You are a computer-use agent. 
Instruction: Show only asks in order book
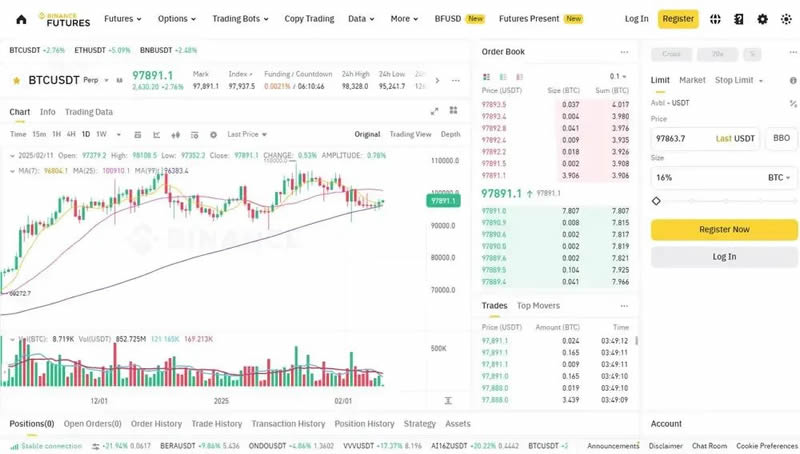519,77
